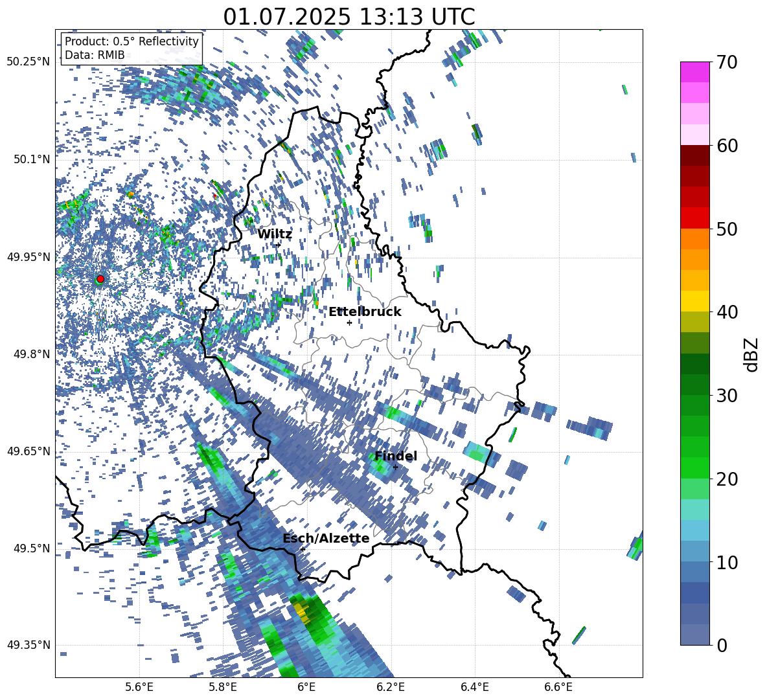Click the 50 tick on colorbar

727,229
